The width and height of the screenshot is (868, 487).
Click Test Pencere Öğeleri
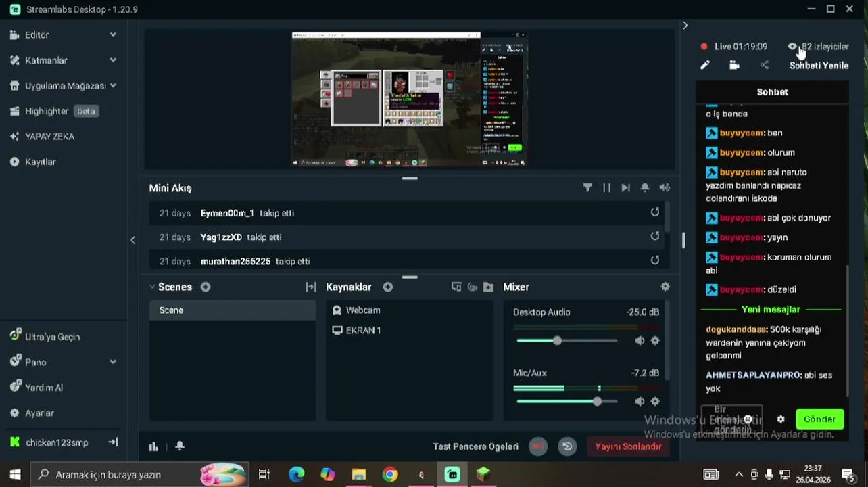click(475, 446)
